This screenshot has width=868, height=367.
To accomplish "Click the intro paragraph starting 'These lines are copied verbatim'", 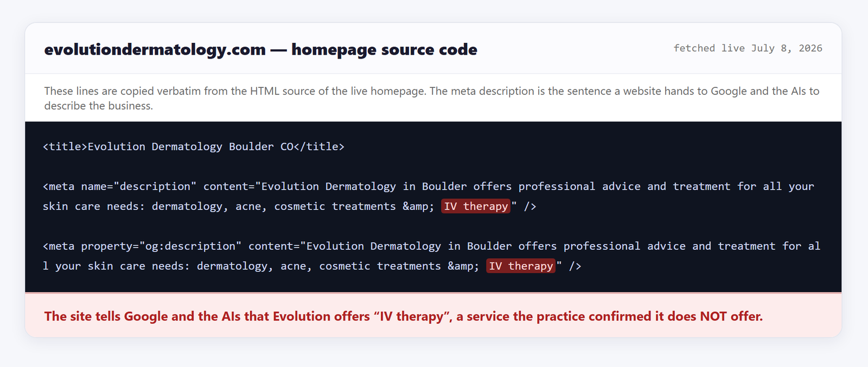I will click(432, 98).
